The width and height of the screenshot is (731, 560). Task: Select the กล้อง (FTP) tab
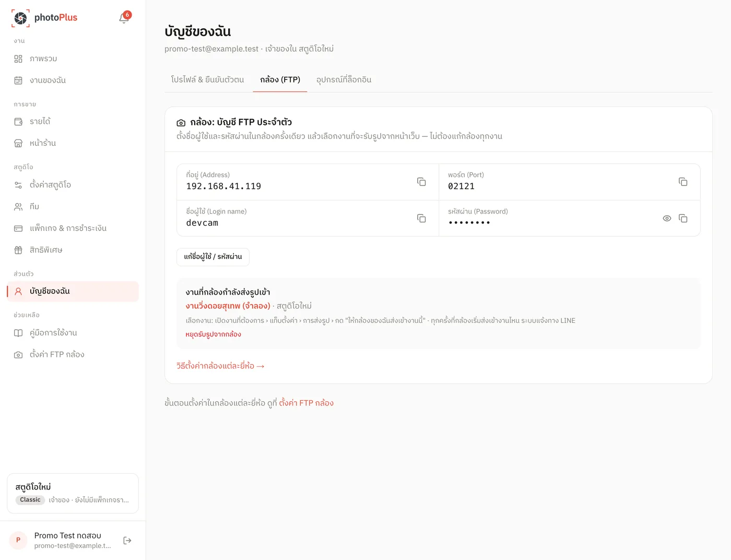pos(280,80)
